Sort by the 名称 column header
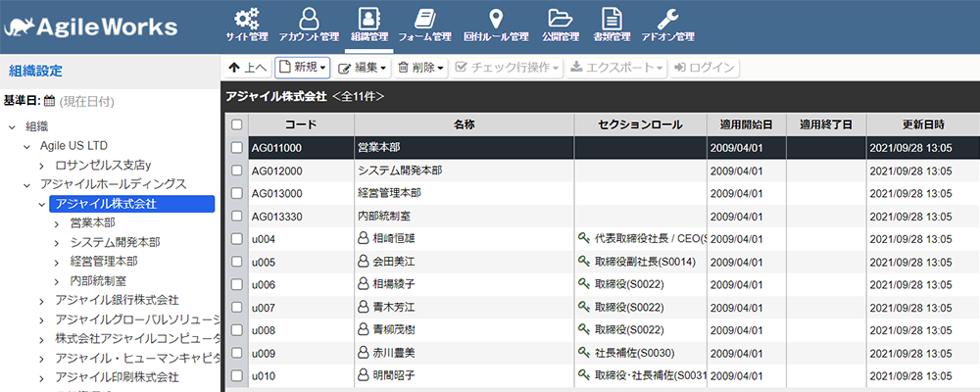Viewport: 980px width, 392px height. (465, 124)
